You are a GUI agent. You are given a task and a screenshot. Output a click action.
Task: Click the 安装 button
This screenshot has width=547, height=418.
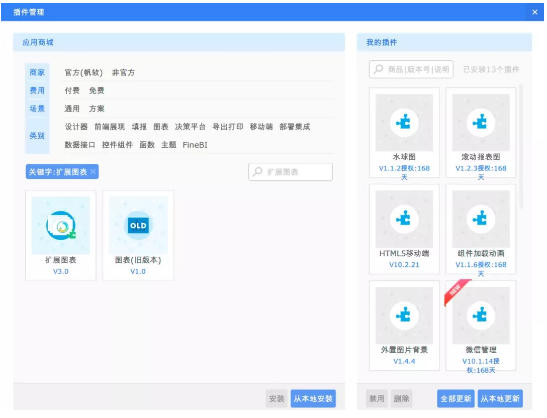point(277,398)
